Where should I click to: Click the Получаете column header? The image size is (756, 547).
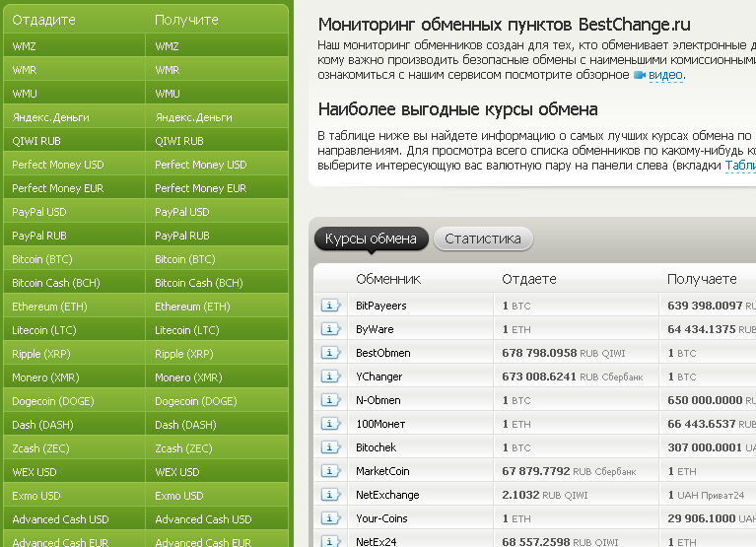pyautogui.click(x=702, y=279)
